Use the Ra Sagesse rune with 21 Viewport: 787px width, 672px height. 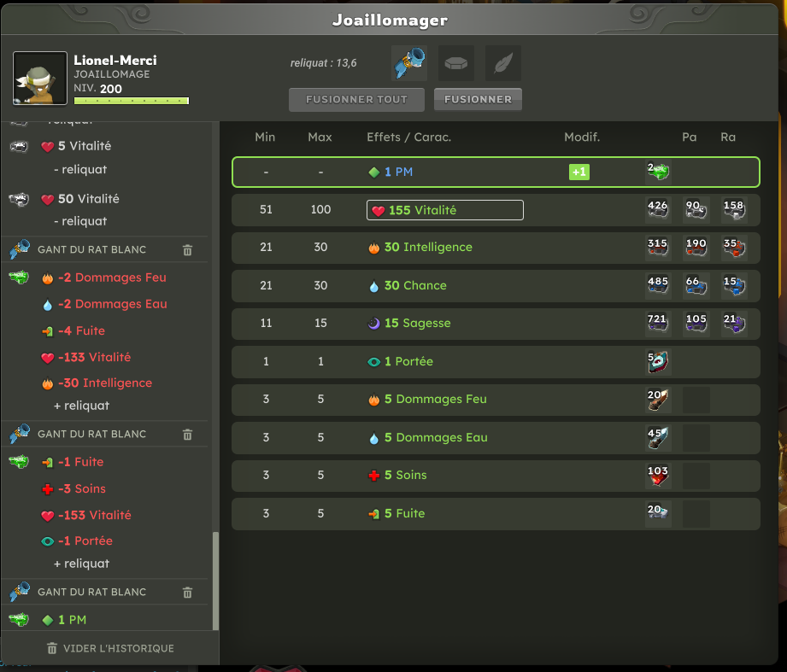[734, 323]
